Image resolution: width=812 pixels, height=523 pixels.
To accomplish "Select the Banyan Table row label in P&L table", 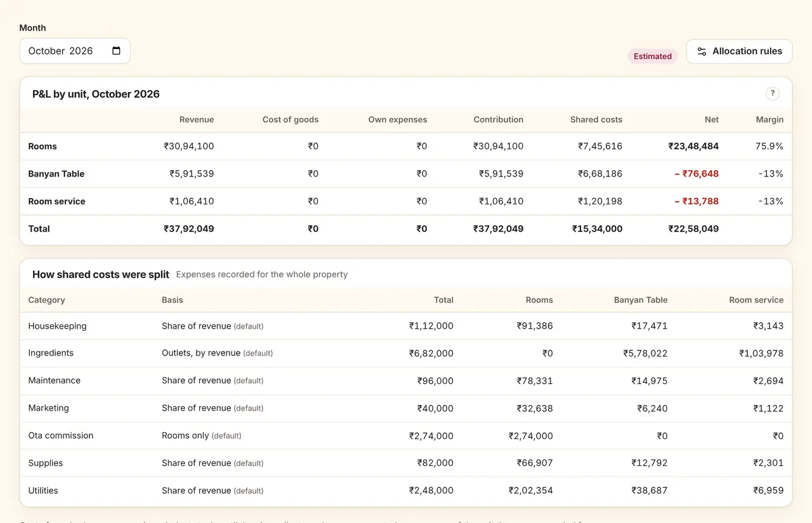I will 56,174.
